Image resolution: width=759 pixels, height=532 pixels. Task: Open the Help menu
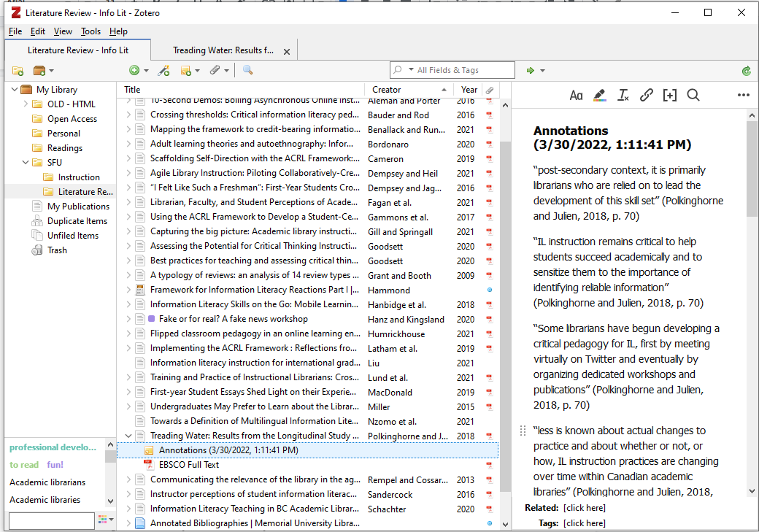pyautogui.click(x=118, y=31)
